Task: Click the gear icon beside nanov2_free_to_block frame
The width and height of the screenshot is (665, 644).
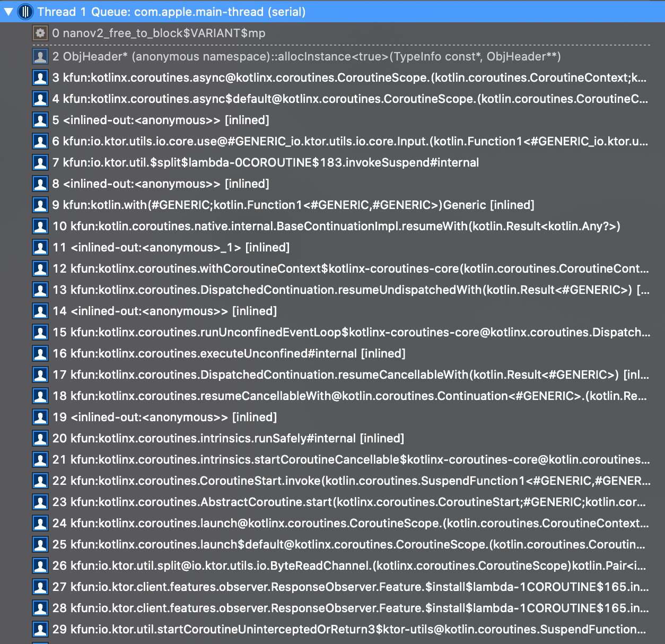Action: 40,33
